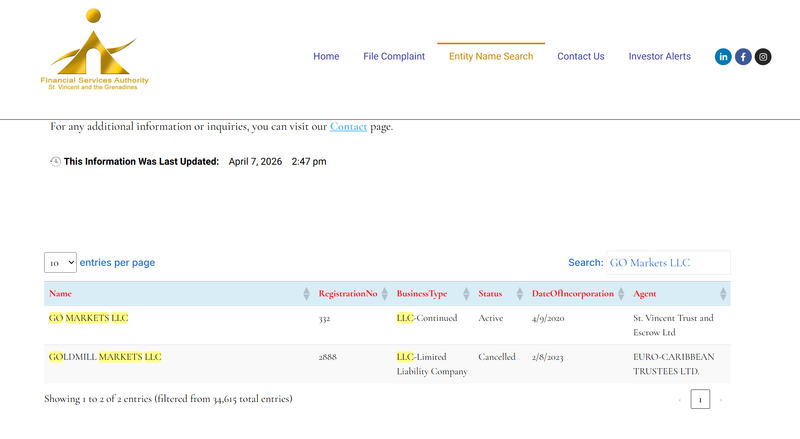
Task: Select the GOLDMILL MARKETS LLC name cell
Action: [105, 357]
